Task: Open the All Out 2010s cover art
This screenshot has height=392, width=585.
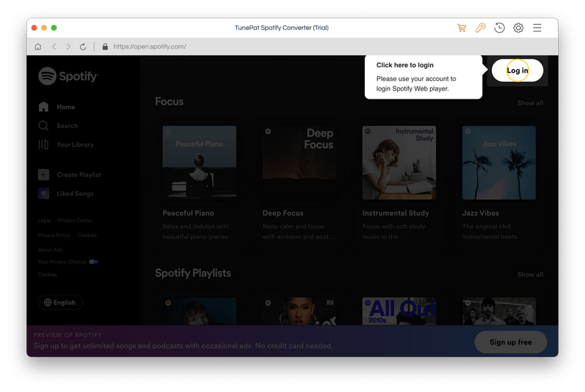Action: click(x=399, y=311)
